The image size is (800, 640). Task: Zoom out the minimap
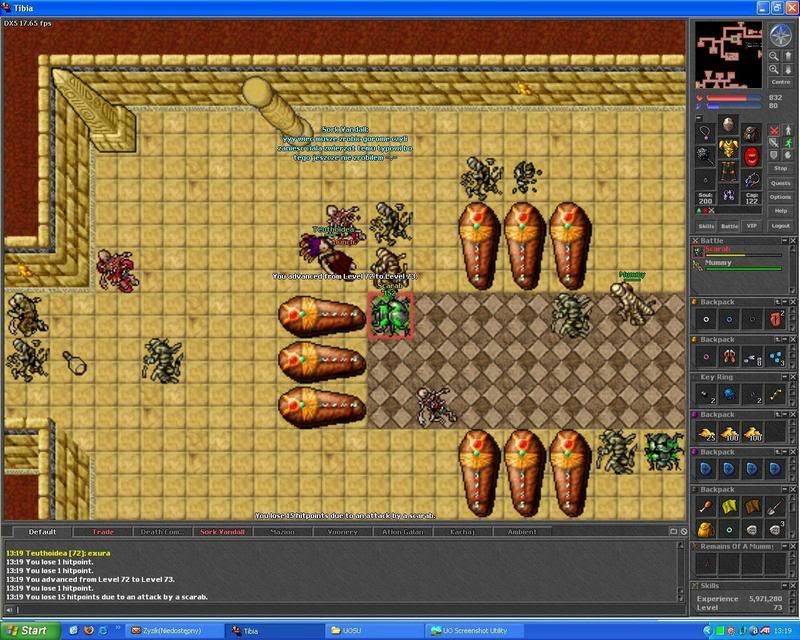[x=774, y=56]
